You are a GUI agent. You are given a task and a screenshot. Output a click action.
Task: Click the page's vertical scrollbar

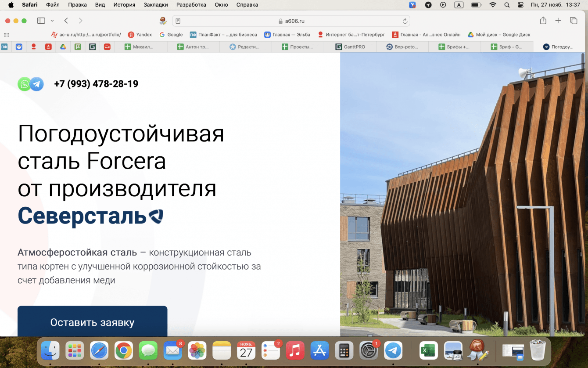tap(583, 64)
